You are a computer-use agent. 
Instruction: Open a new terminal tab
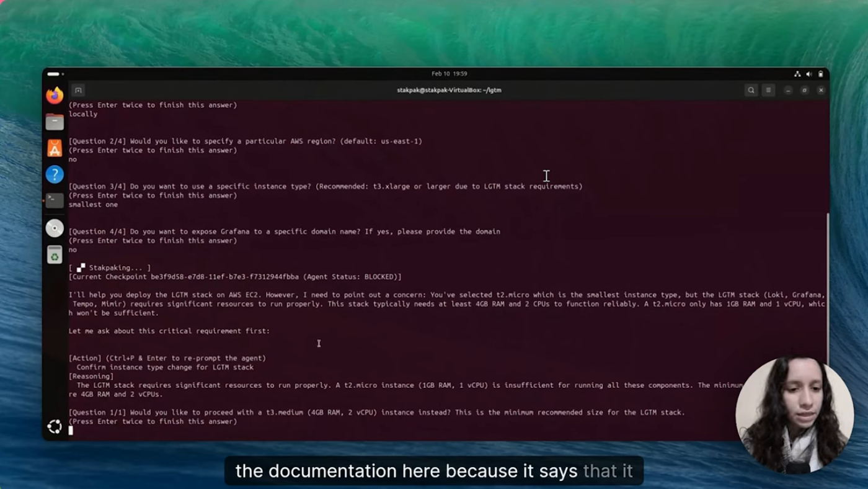coord(77,90)
